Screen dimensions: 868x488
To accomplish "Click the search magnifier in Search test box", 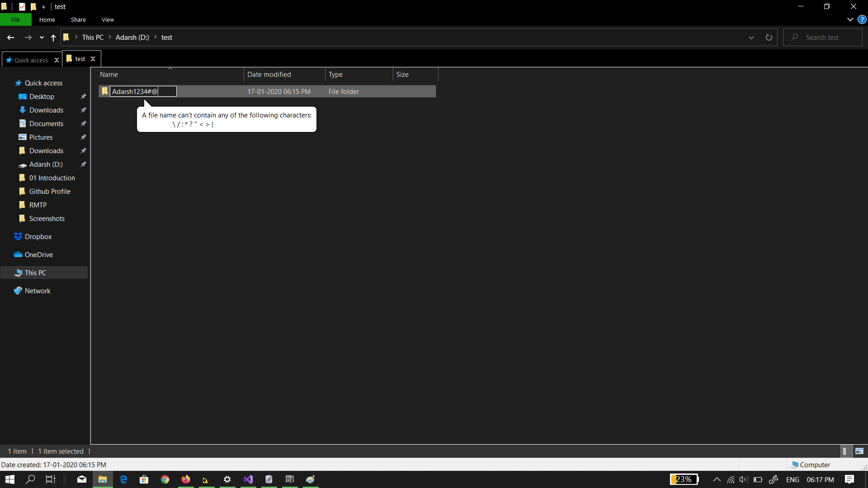I will [x=795, y=37].
